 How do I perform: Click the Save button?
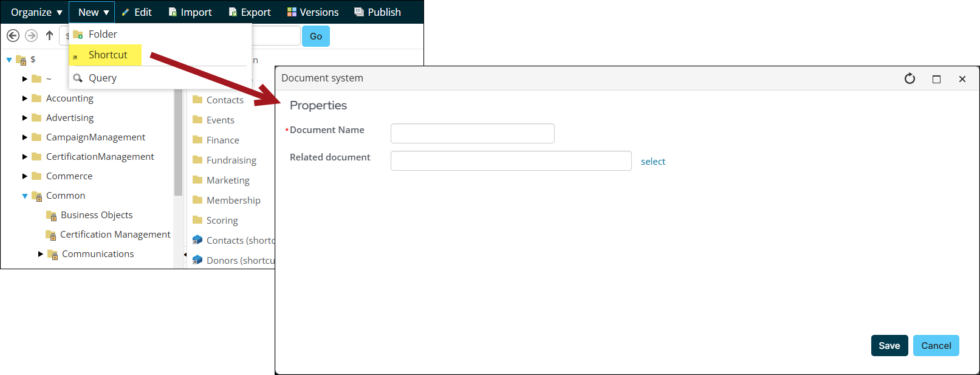pos(889,346)
